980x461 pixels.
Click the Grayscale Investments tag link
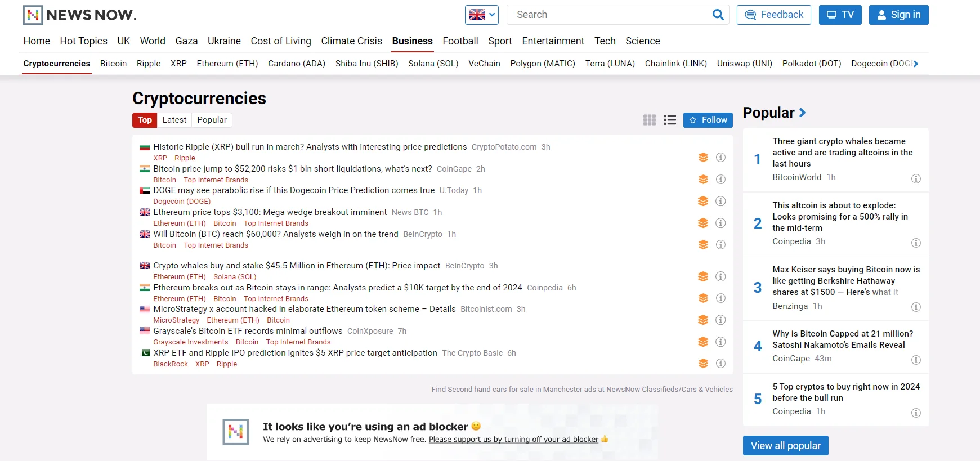tap(191, 342)
